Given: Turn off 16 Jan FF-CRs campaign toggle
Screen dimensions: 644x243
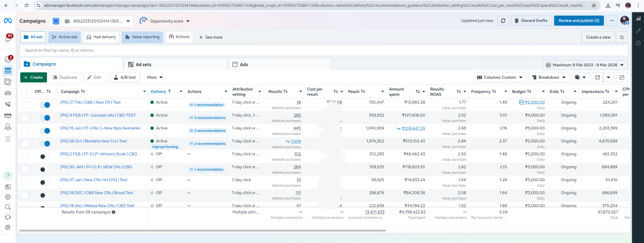Looking at the screenshot, I should (x=45, y=131).
